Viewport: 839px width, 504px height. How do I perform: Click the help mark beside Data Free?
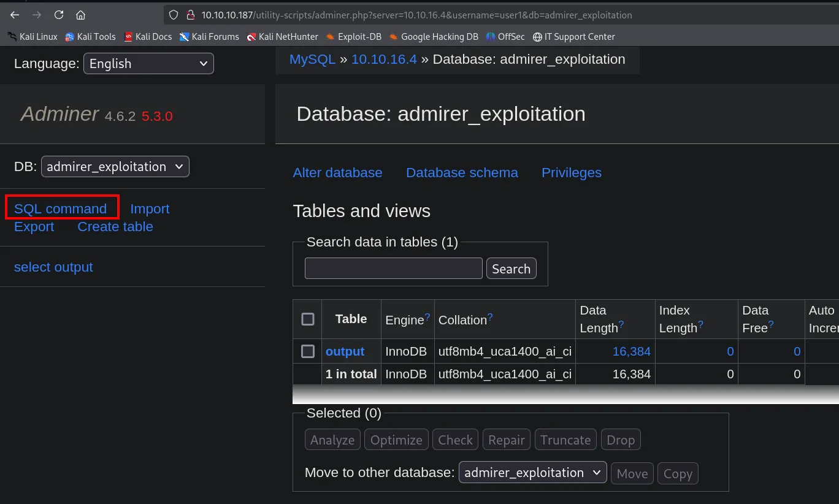[x=771, y=325]
